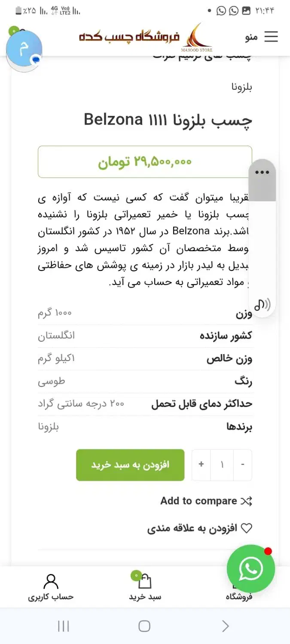Tap the user icon for حساب کاربری
Viewport: 290px width, 644px height.
tap(51, 580)
